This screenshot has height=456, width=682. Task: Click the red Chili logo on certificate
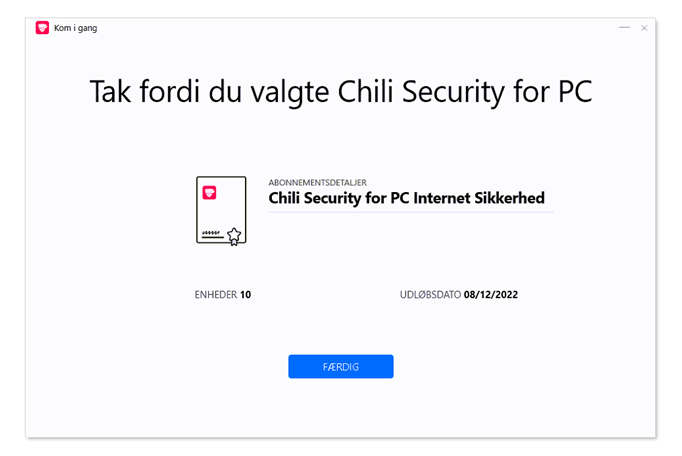coord(209,193)
